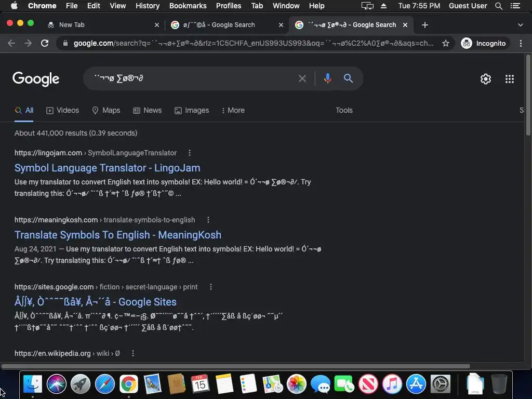Open Trash in the dock

pos(499,384)
